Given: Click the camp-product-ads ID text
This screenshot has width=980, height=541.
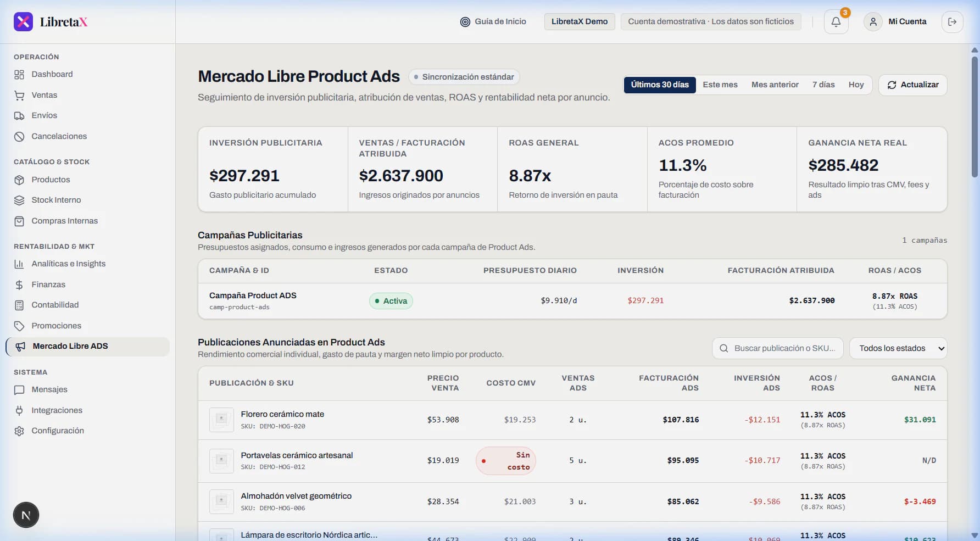Looking at the screenshot, I should point(240,307).
